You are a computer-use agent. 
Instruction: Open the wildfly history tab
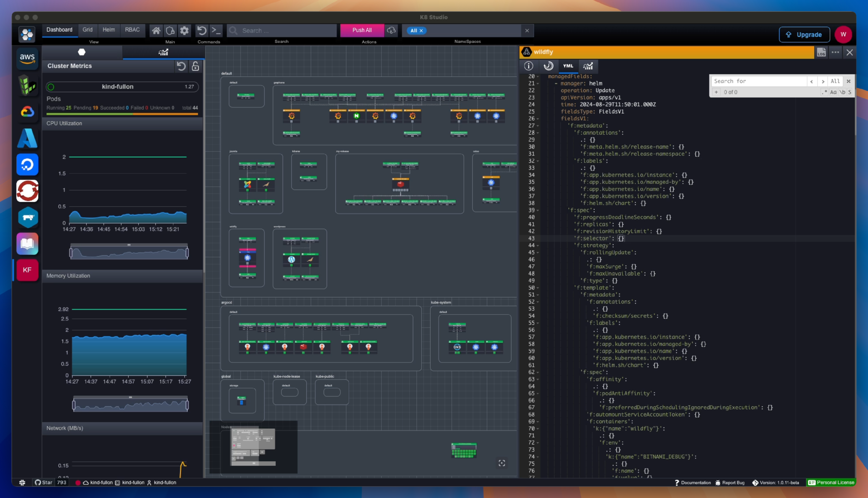(549, 66)
